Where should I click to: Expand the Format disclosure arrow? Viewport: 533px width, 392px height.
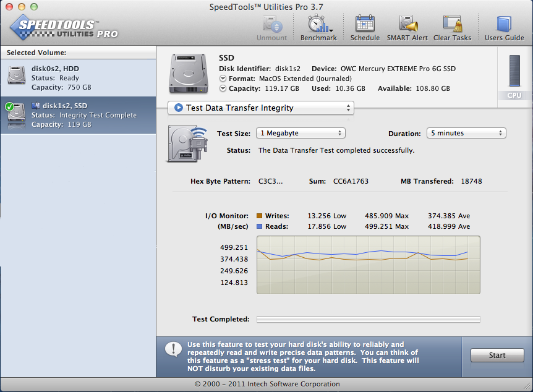click(x=223, y=79)
